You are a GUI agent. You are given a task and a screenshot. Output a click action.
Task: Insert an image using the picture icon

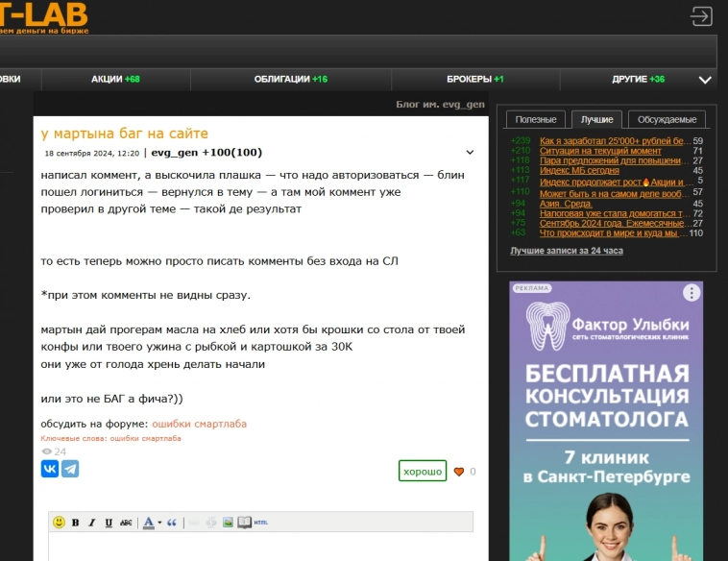coord(228,523)
